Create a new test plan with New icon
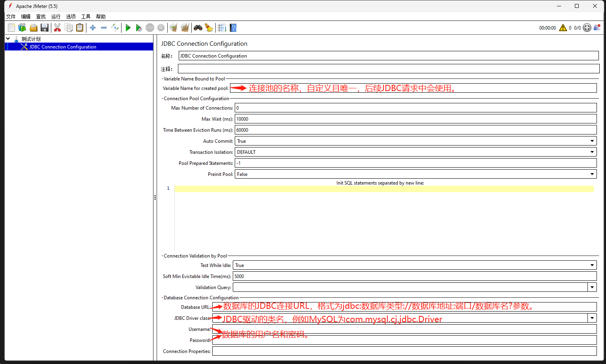Viewport: 606px width, 364px height. pos(11,28)
